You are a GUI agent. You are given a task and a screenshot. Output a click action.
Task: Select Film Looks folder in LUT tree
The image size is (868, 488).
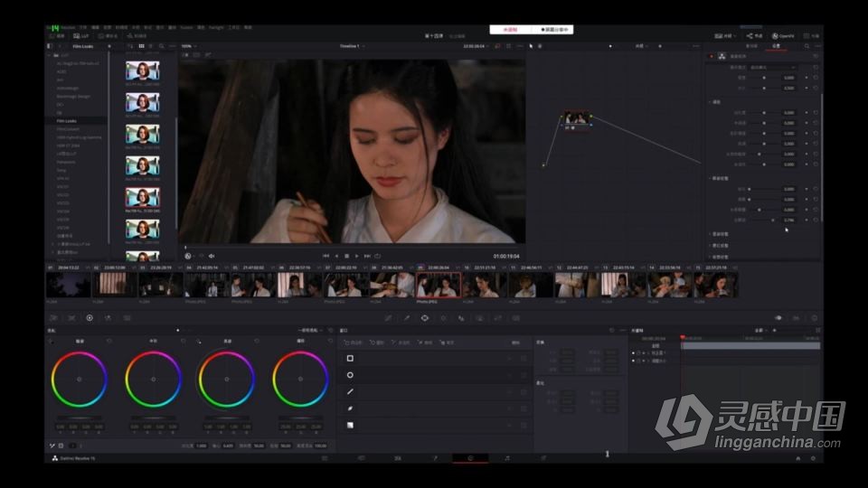pyautogui.click(x=66, y=120)
